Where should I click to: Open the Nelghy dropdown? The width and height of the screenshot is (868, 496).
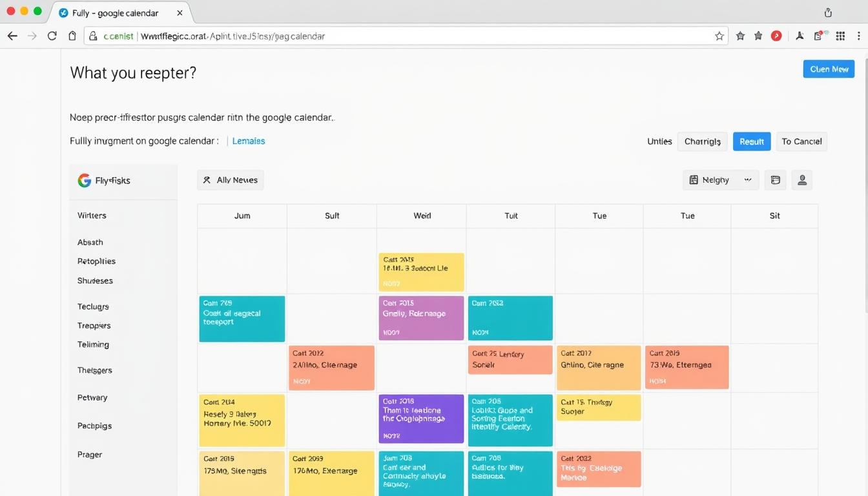pos(747,180)
